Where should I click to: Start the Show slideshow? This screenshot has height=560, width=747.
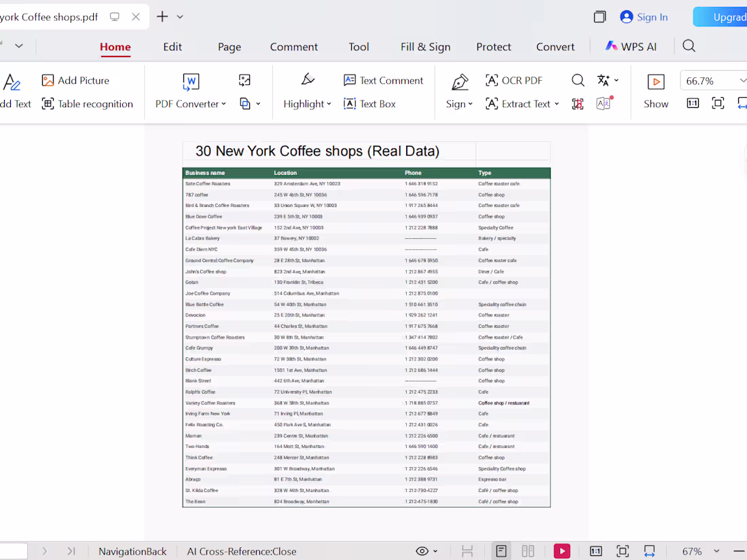click(x=656, y=90)
